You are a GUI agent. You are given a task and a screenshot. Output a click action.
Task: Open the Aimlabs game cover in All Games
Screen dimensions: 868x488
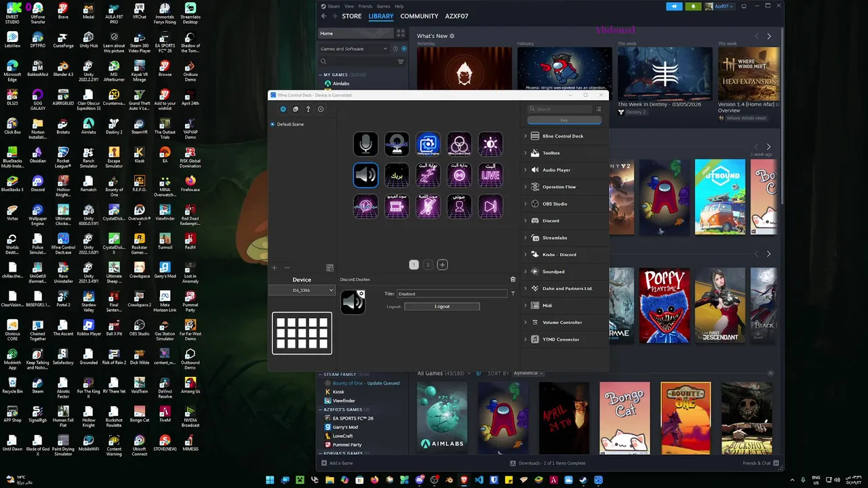(x=442, y=418)
